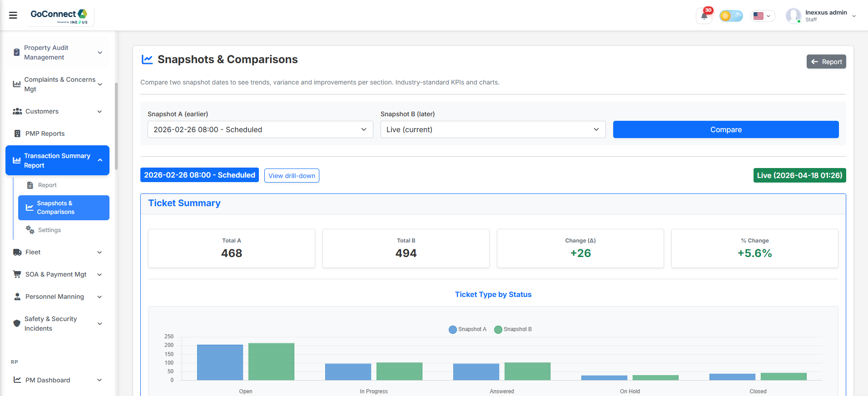The width and height of the screenshot is (868, 396).
Task: Expand PM Dashboard chevron
Action: pyautogui.click(x=99, y=380)
